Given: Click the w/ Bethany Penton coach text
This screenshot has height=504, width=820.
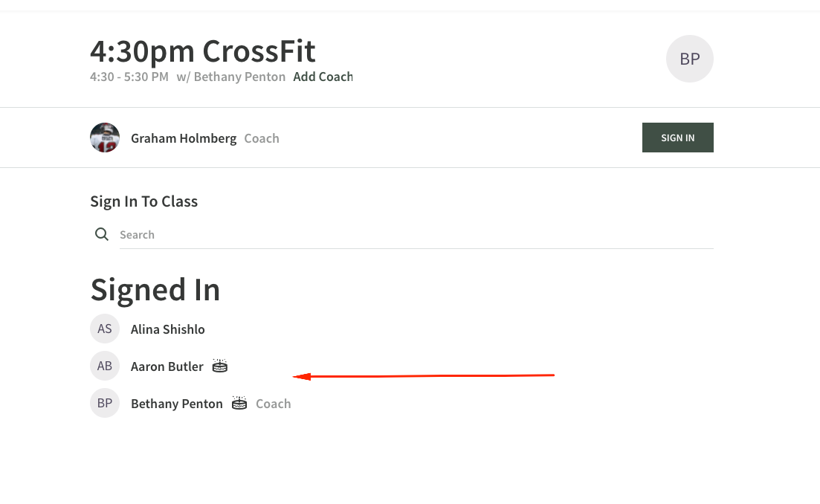Looking at the screenshot, I should pos(230,77).
